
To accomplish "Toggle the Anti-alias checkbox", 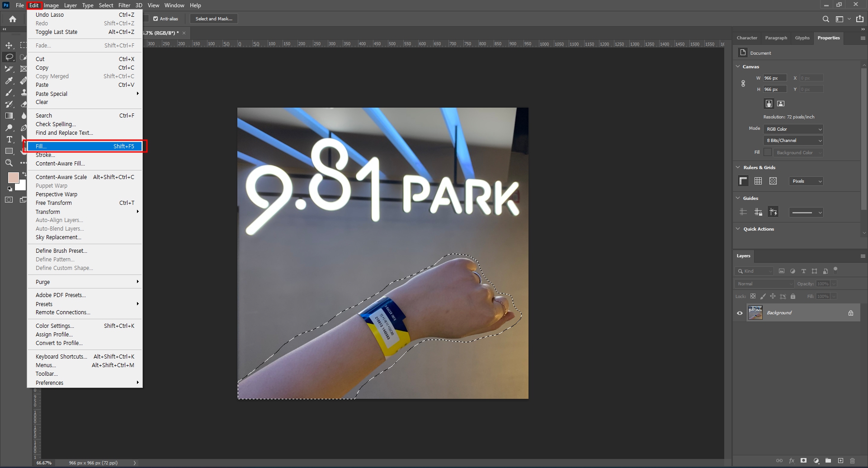I will click(156, 19).
